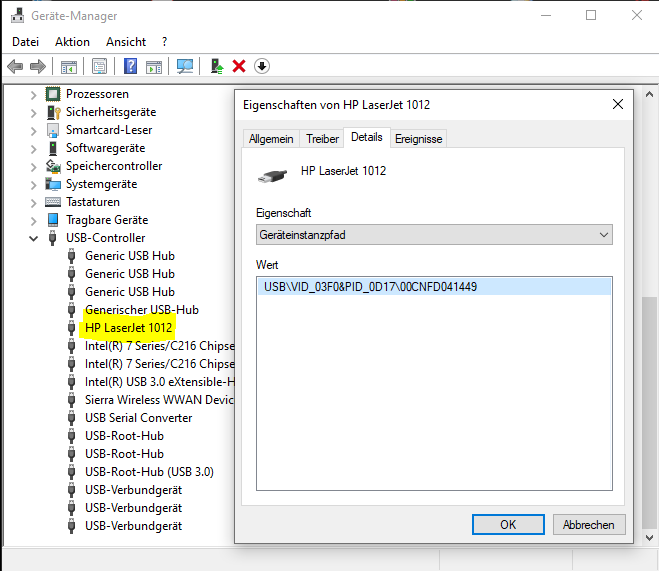Close the HP LaserJet 1012 properties dialog
Screen dimensions: 659x571
click(617, 104)
